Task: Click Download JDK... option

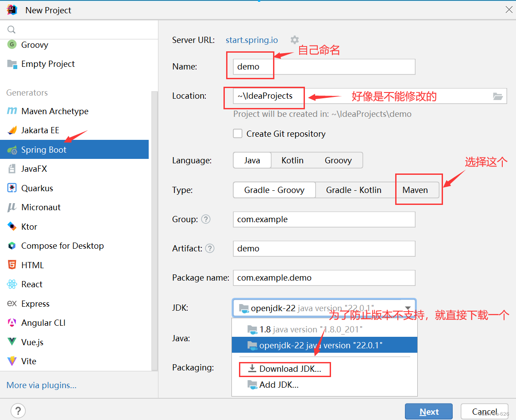Action: 285,369
